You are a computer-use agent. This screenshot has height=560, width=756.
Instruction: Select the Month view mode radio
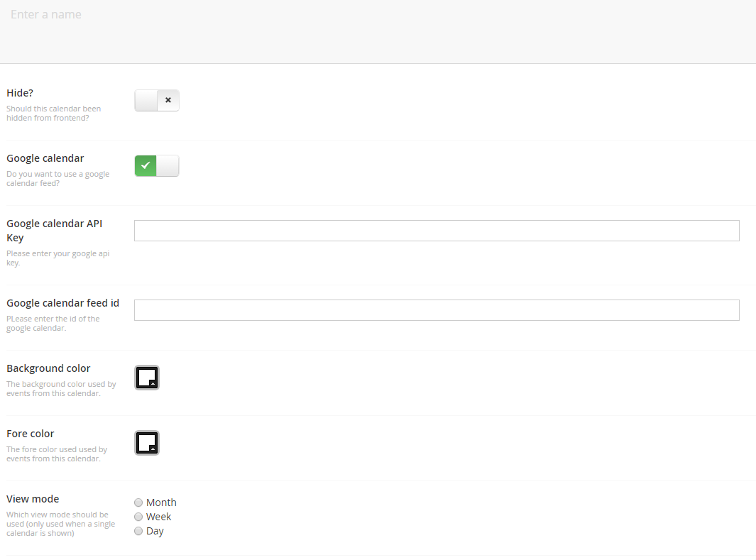coord(138,503)
